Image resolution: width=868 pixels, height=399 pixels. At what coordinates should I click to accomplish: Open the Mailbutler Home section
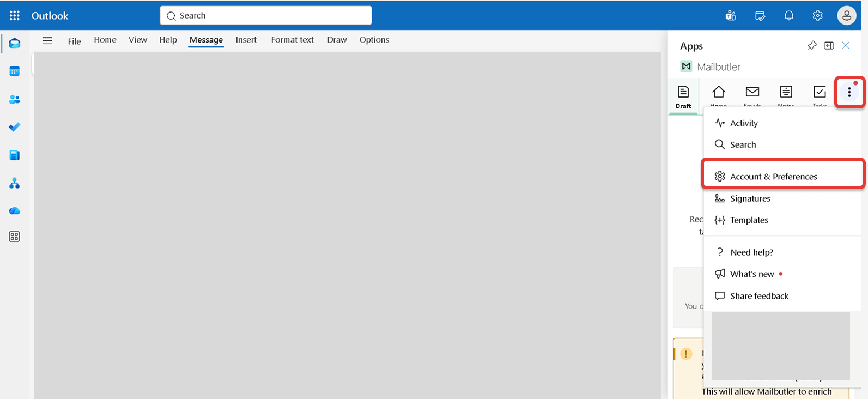[719, 96]
